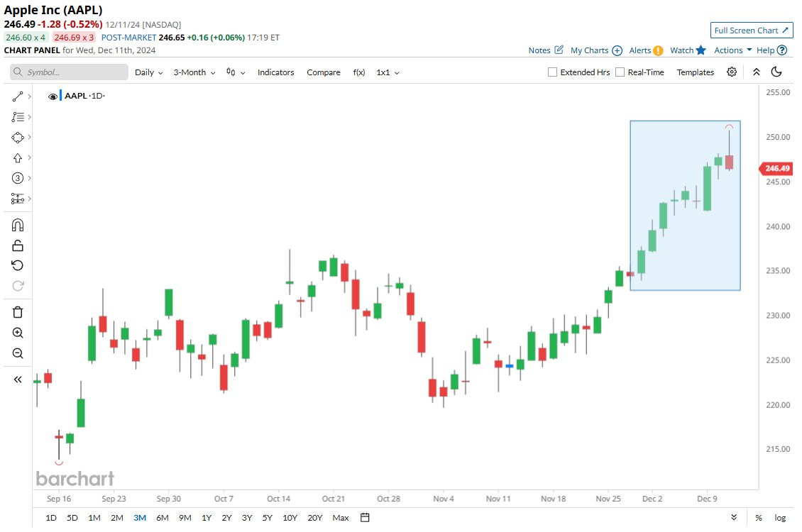Toggle log scale on axis
Image resolution: width=802 pixels, height=532 pixels.
click(x=780, y=518)
